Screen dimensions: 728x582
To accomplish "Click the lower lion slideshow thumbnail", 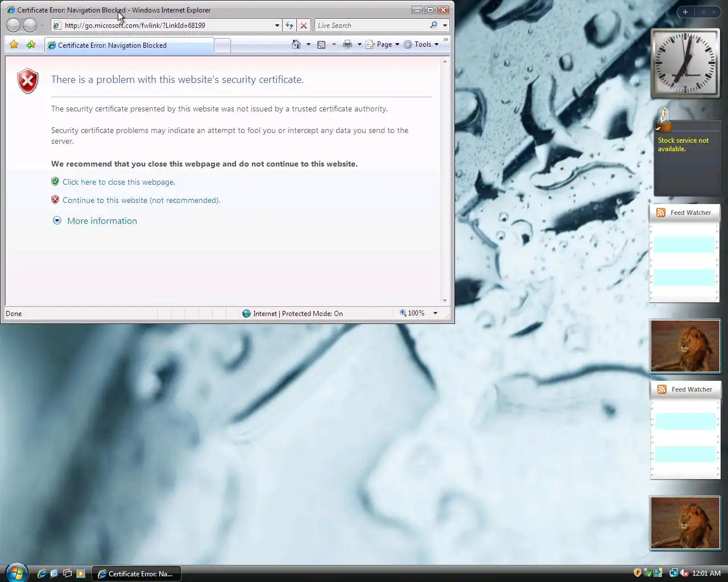I will (x=685, y=523).
